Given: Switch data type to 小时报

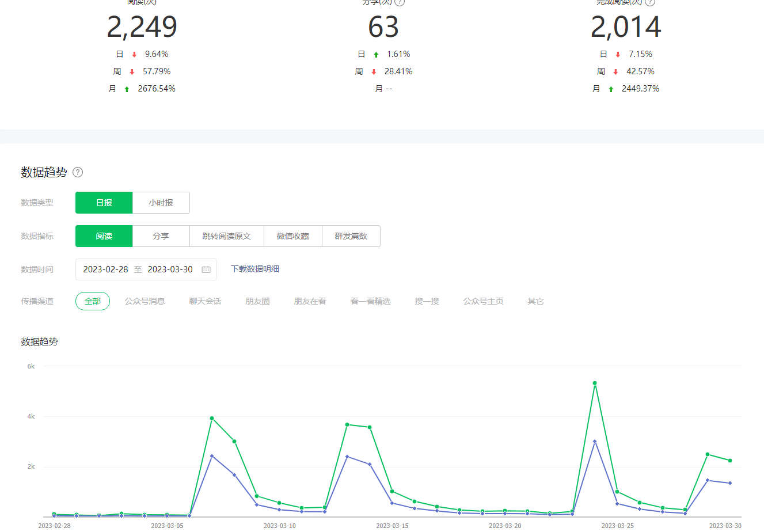Looking at the screenshot, I should (x=161, y=203).
